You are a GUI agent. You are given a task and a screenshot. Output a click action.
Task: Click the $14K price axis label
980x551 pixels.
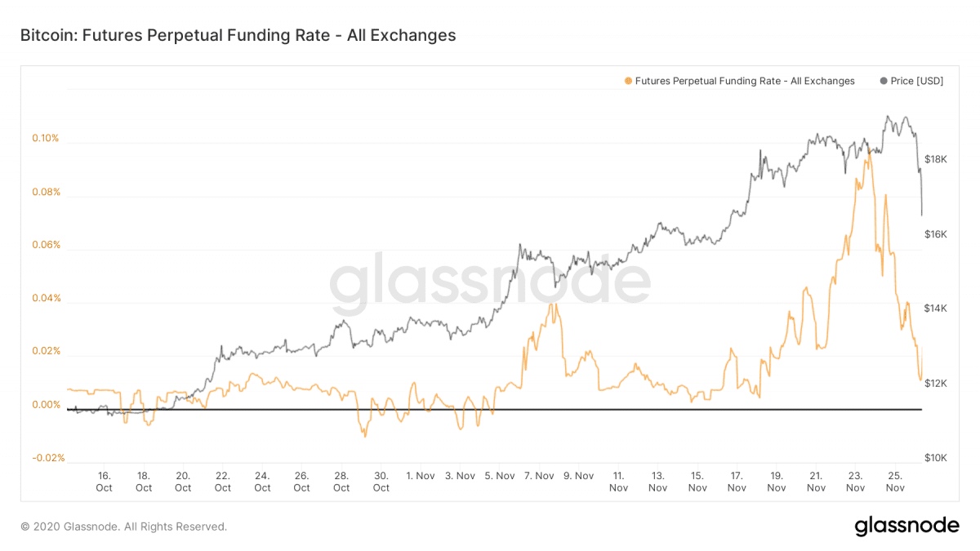(935, 309)
